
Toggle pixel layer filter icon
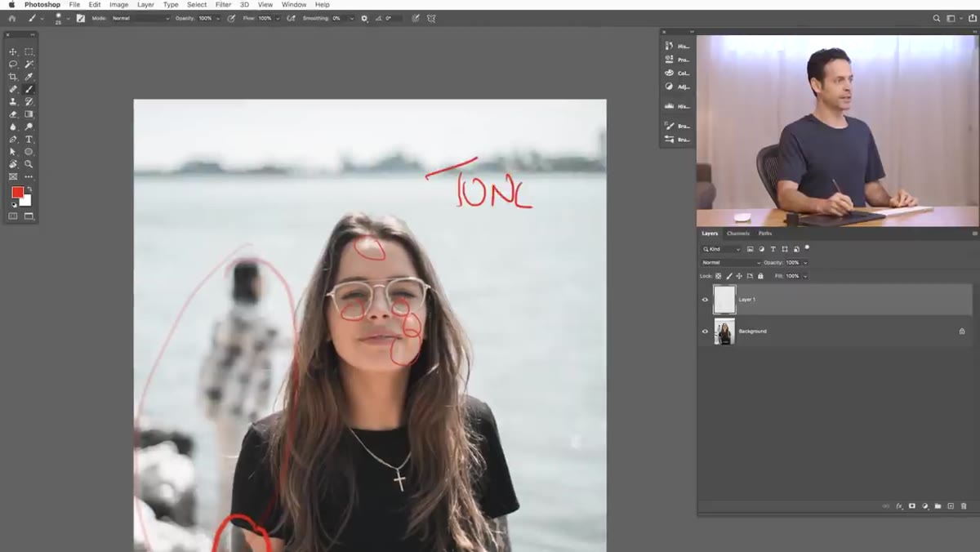point(750,249)
